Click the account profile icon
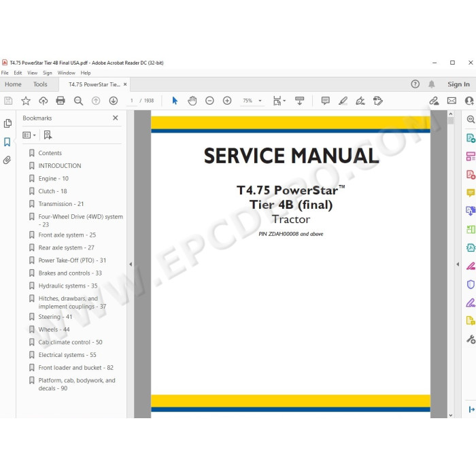Screen dimensions: 476x476 (x=469, y=101)
